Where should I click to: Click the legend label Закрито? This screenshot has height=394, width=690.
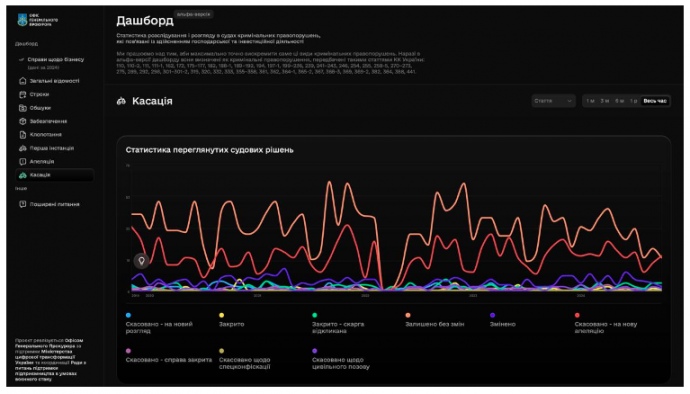point(231,324)
